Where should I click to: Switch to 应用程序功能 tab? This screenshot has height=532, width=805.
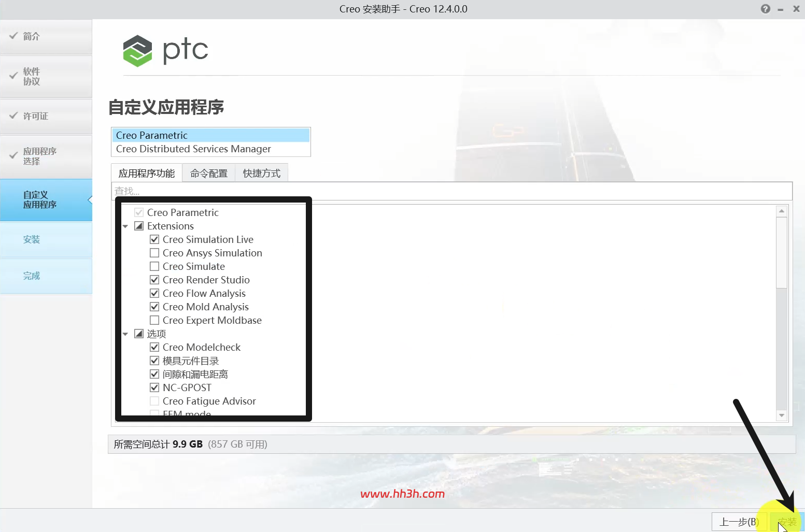pyautogui.click(x=147, y=173)
